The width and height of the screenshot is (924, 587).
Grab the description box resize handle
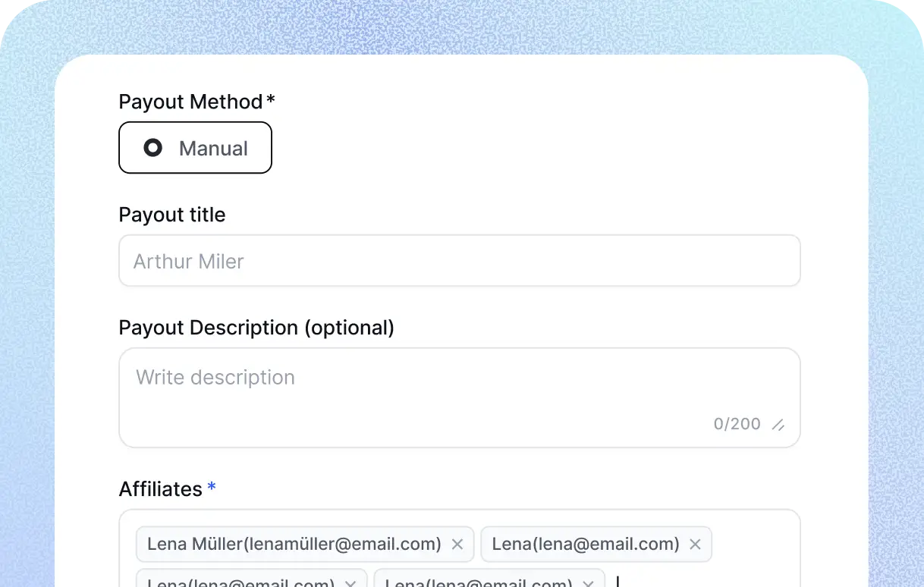point(778,425)
